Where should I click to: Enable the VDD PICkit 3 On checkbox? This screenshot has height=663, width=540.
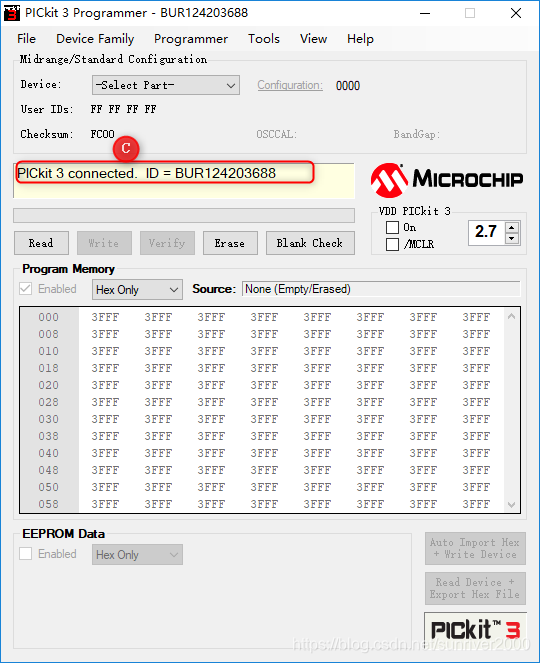pos(392,227)
